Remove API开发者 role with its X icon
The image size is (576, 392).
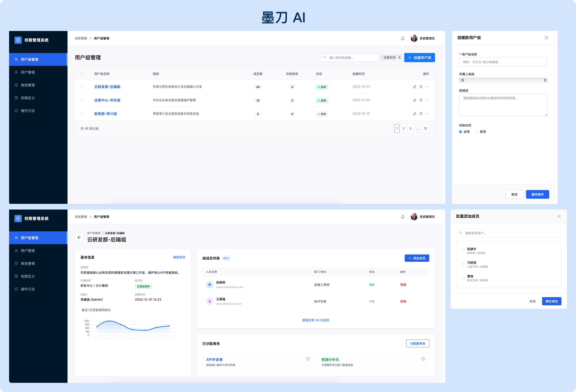pos(308,359)
